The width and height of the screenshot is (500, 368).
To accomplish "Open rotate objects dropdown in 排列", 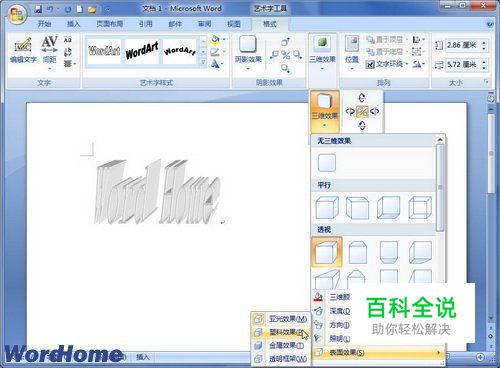I will [x=418, y=64].
